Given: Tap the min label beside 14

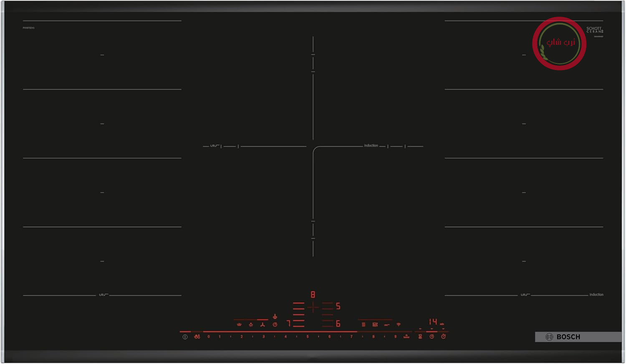Looking at the screenshot, I should 442,324.
